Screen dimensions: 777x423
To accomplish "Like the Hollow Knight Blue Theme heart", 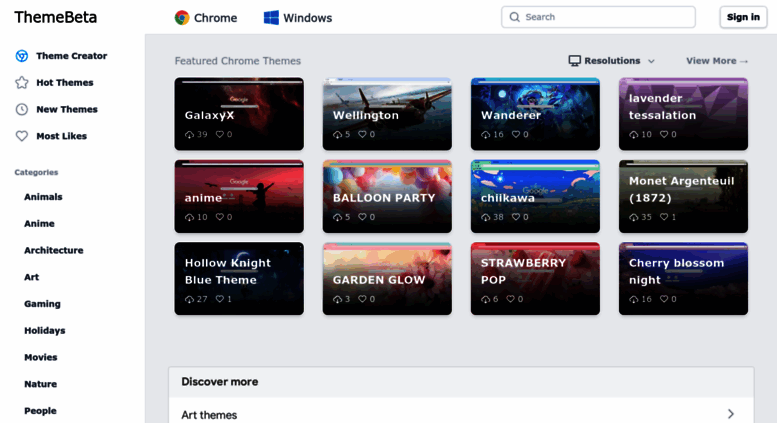I will [217, 299].
